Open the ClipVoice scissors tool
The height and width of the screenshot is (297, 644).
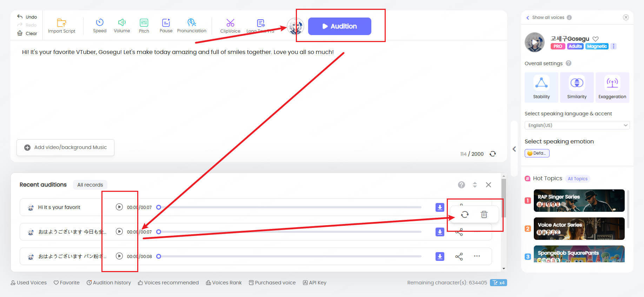point(230,26)
